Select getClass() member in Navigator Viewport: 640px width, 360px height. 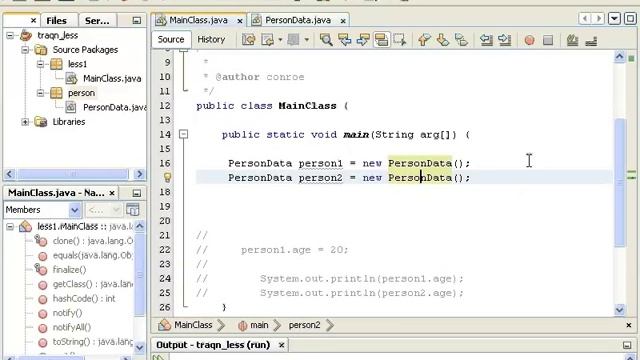[93, 284]
